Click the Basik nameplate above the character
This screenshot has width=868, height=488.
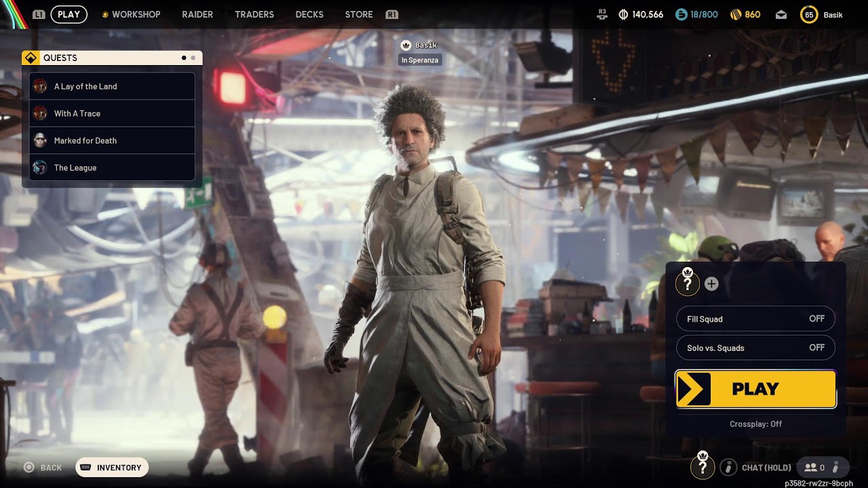point(426,45)
